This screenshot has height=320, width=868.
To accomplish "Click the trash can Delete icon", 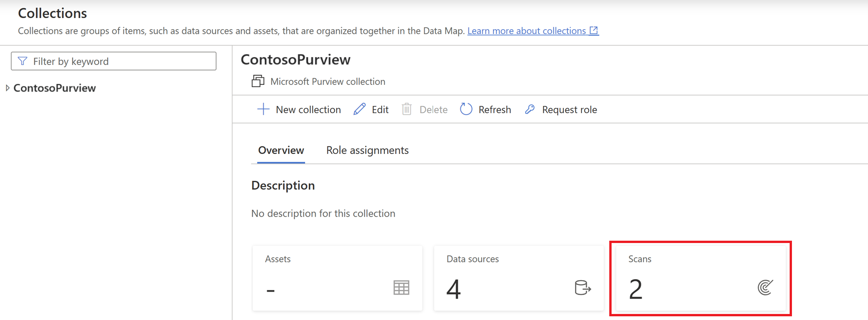I will pos(407,109).
